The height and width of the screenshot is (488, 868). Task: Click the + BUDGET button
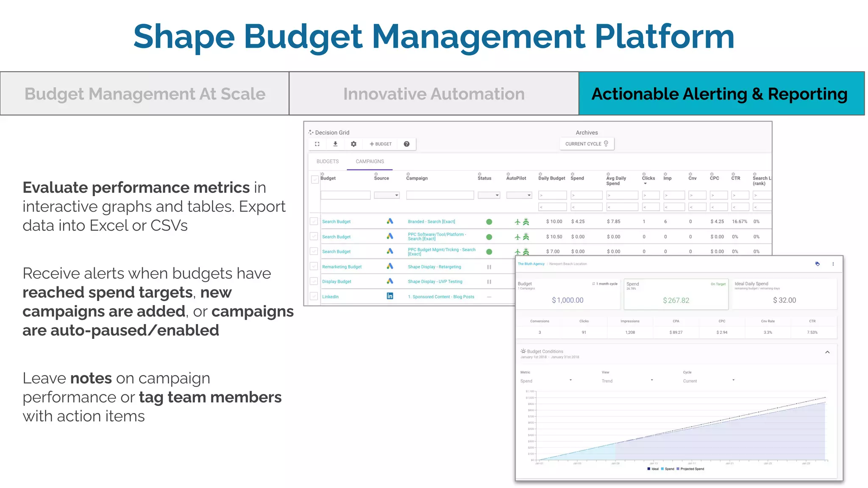[x=381, y=144]
